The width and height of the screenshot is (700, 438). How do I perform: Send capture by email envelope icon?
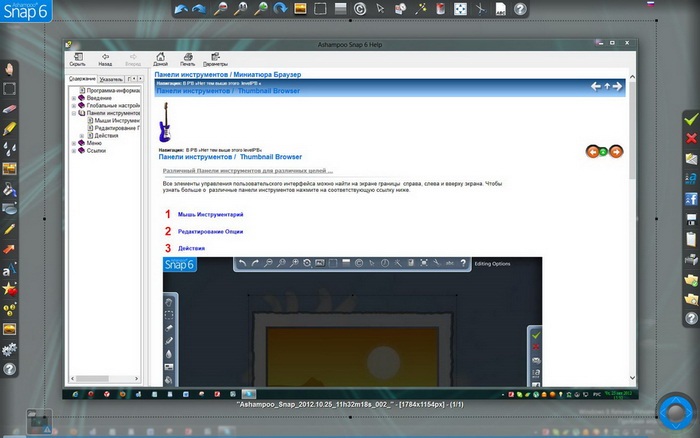(691, 159)
